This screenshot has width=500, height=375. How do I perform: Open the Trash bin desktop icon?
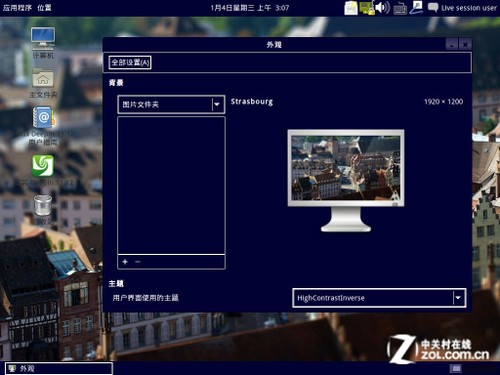43,205
